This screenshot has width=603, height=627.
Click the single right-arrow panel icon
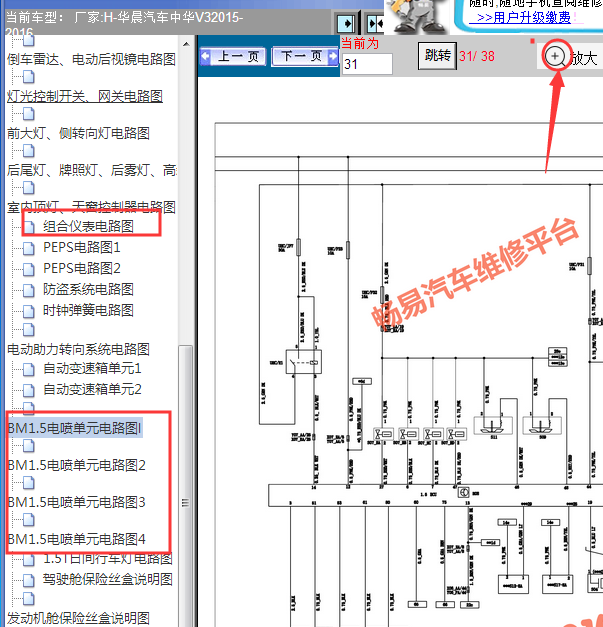point(346,24)
